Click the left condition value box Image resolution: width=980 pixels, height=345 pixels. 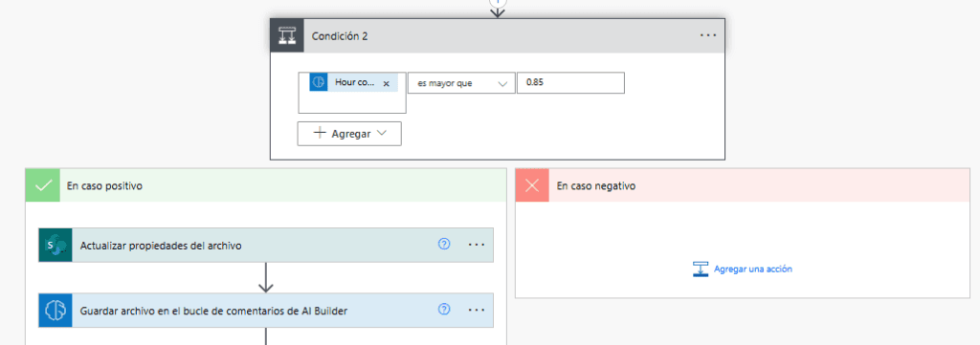point(352,93)
